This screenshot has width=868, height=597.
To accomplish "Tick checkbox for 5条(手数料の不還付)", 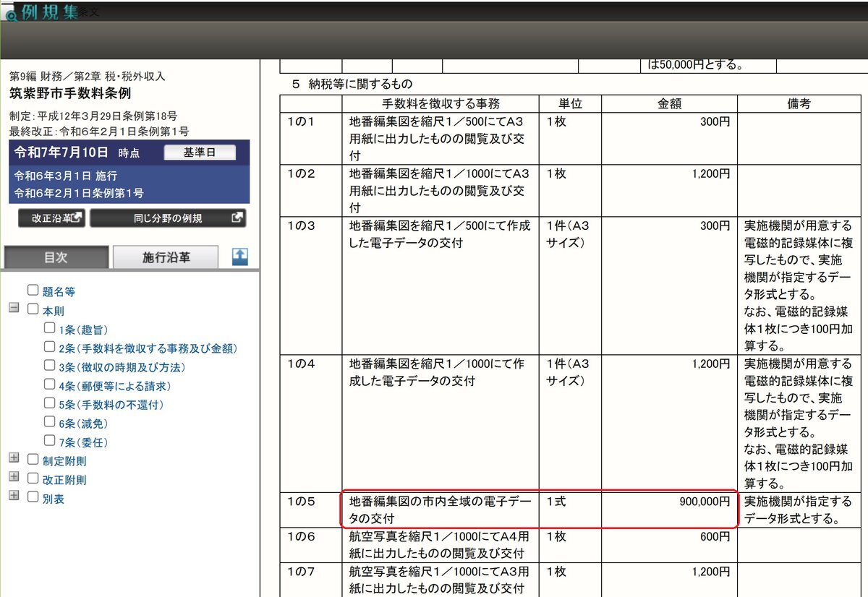I will [x=49, y=403].
